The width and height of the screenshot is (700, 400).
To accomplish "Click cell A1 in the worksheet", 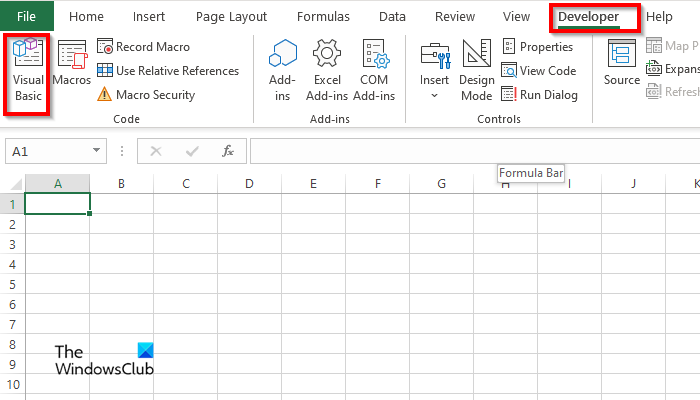I will [x=58, y=204].
